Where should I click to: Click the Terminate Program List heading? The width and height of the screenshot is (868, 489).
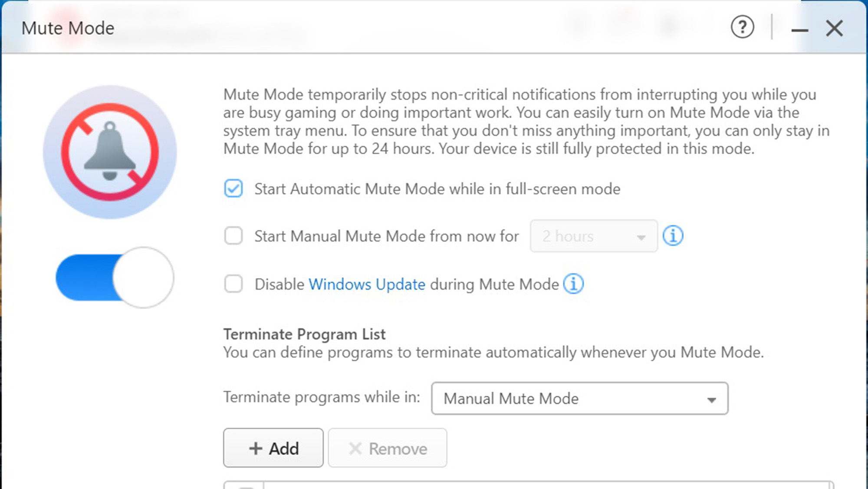coord(304,334)
